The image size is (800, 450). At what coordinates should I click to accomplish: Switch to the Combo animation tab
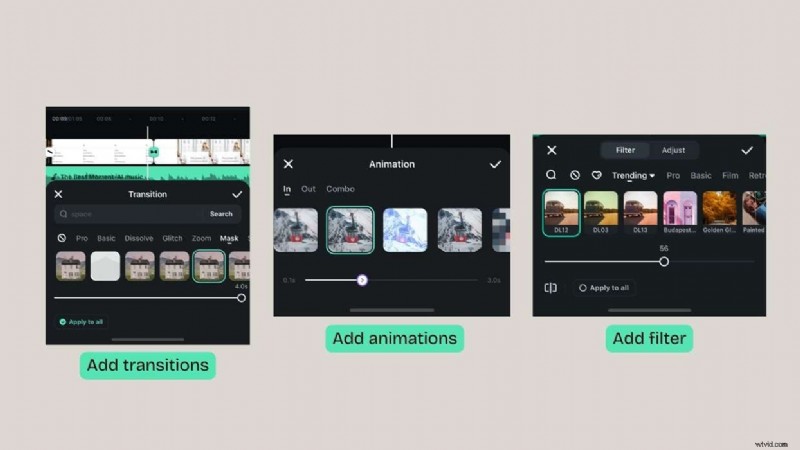click(340, 189)
